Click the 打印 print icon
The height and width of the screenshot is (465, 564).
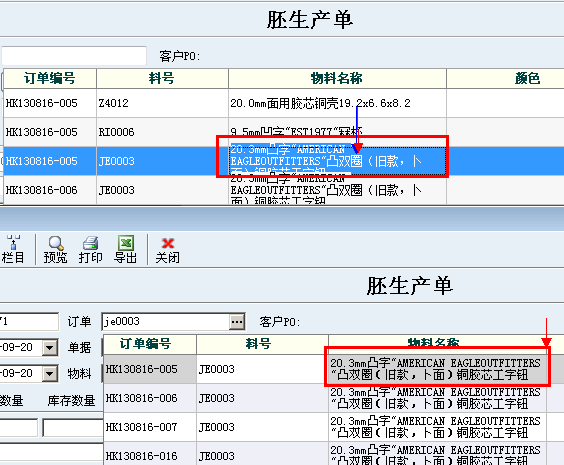[x=90, y=250]
